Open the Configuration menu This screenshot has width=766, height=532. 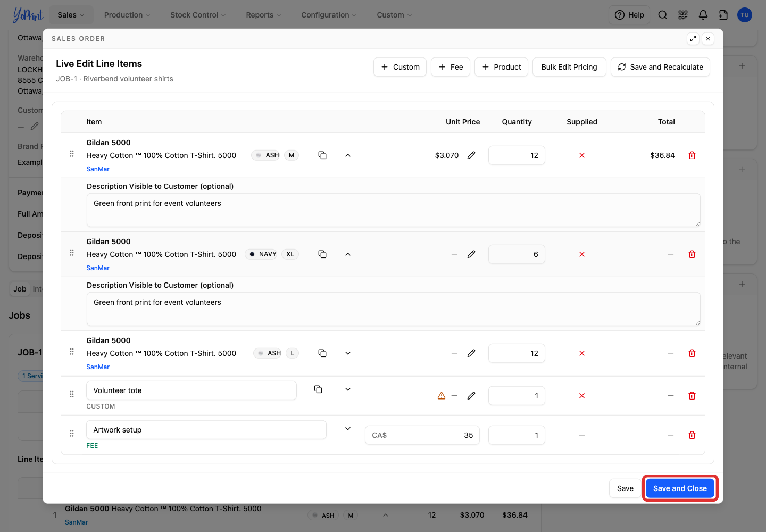329,15
